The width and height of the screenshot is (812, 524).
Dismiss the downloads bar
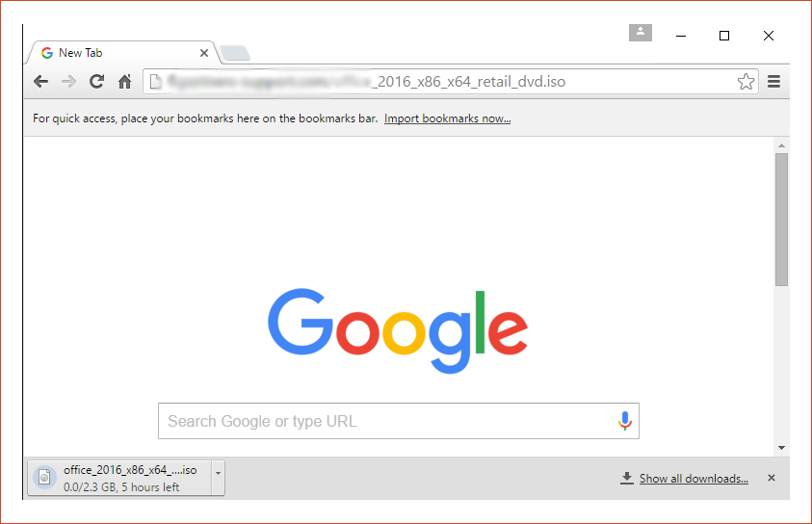(x=772, y=478)
